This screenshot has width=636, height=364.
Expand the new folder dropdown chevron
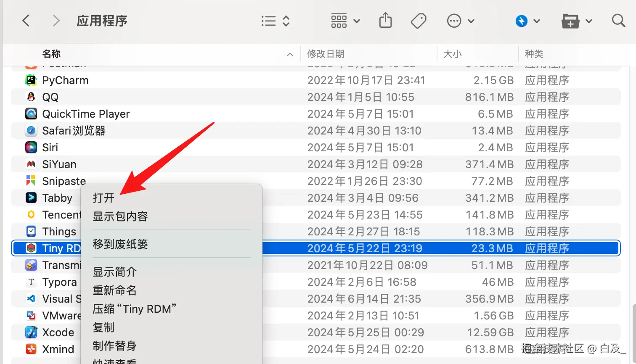point(589,21)
